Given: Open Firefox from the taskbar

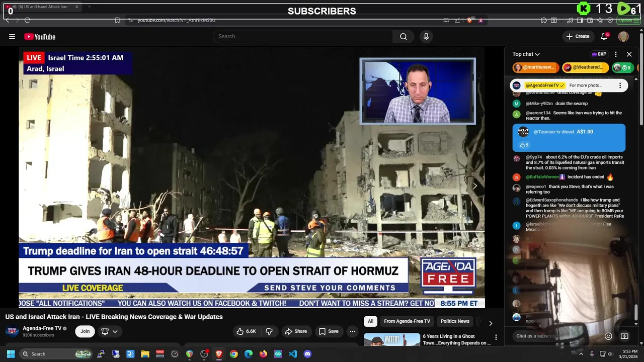Looking at the screenshot, I should pos(263,354).
